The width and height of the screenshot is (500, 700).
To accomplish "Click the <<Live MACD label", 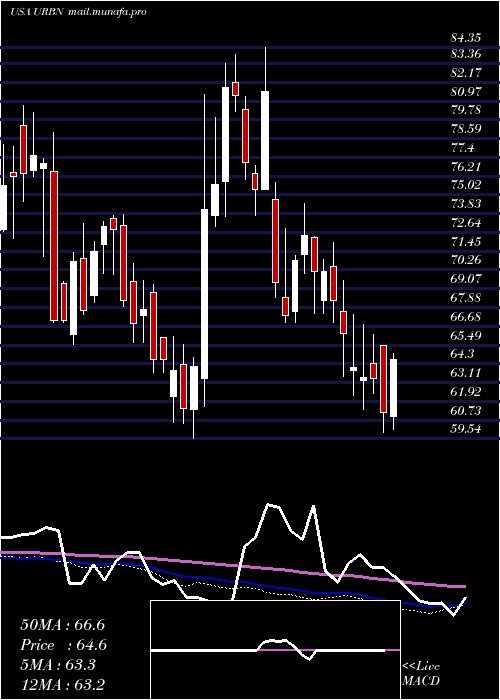I will [x=421, y=674].
